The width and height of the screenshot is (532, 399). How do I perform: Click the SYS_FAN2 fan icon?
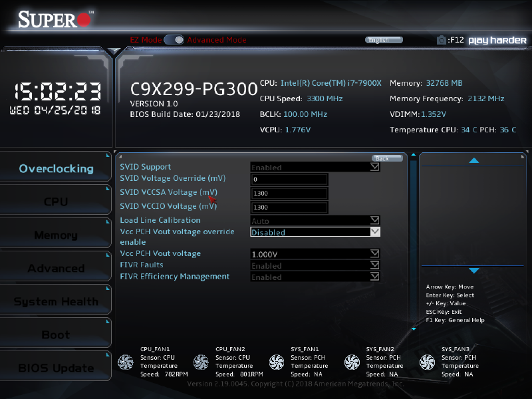(x=352, y=362)
